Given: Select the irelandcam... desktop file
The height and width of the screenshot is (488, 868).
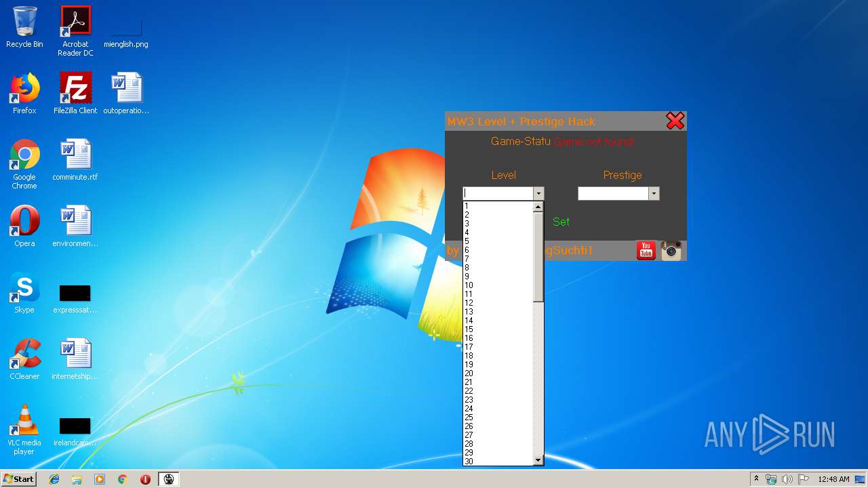Looking at the screenshot, I should pos(75,432).
